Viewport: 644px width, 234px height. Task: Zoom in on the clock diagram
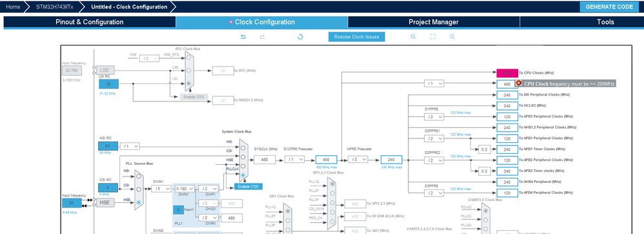(x=413, y=37)
